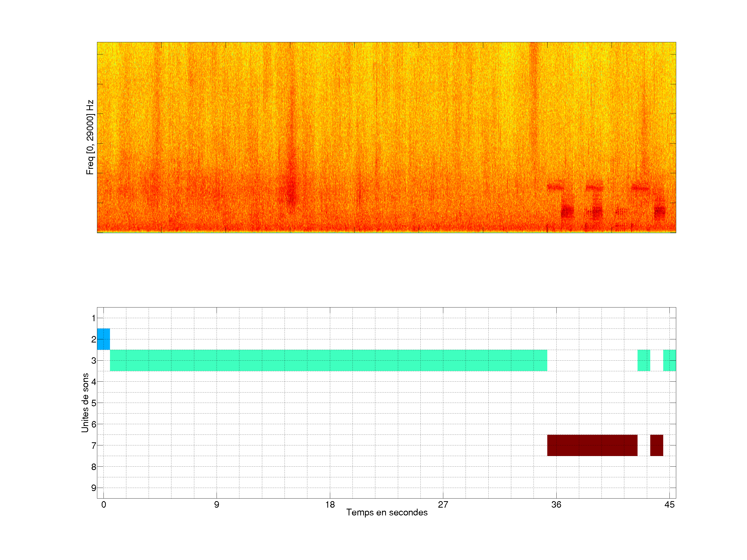Click y-axis tick label 9
Image resolution: width=747 pixels, height=560 pixels.
(x=94, y=488)
